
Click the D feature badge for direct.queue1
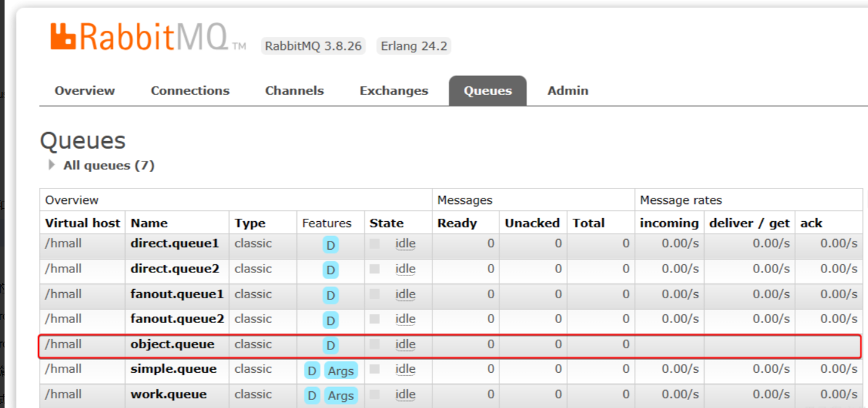331,245
